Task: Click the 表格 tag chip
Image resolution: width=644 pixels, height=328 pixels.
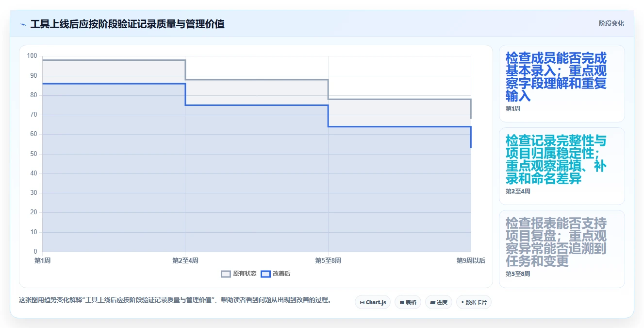Action: (408, 302)
